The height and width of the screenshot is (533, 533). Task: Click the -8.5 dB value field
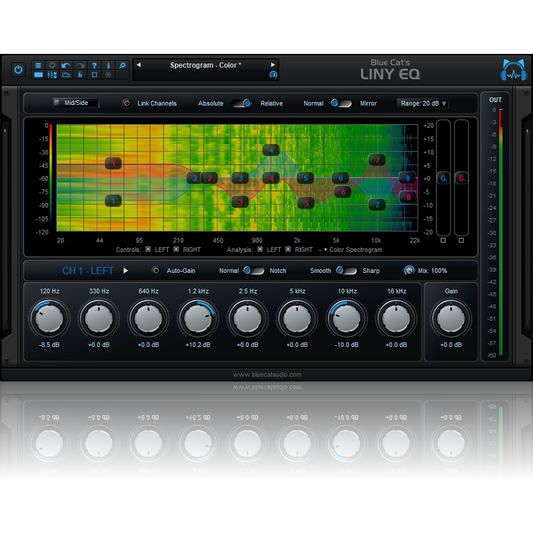49,345
